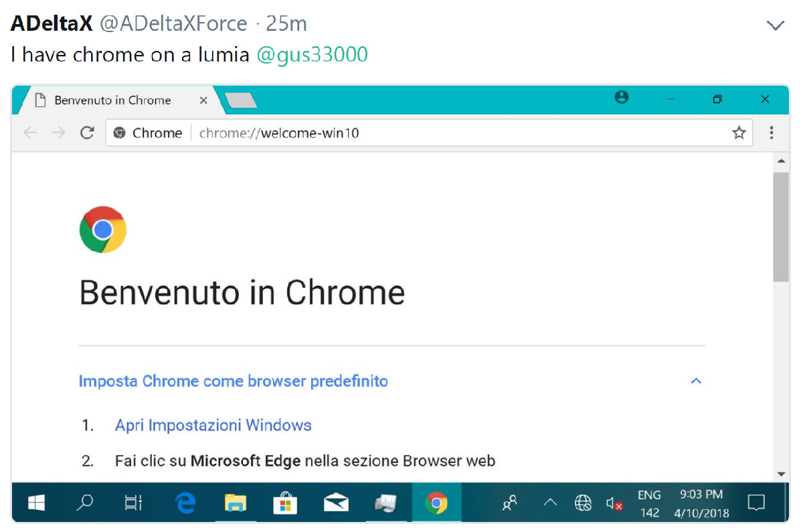Click the Chrome logo on the welcome page
Image resolution: width=803 pixels, height=532 pixels.
click(x=102, y=230)
